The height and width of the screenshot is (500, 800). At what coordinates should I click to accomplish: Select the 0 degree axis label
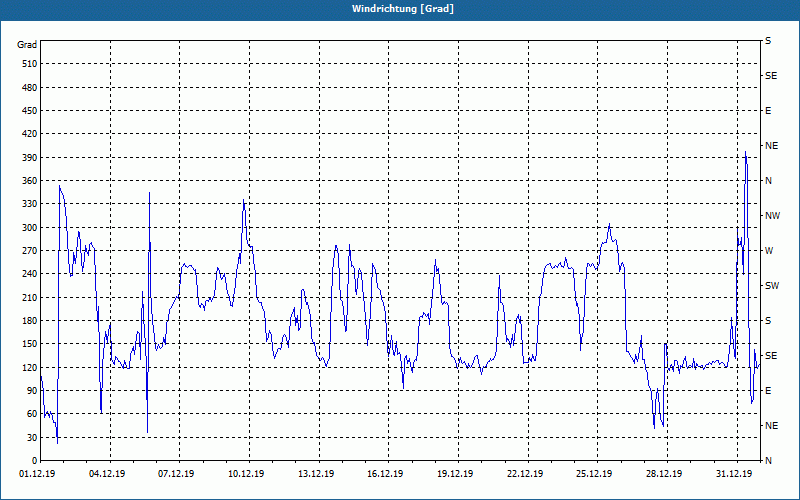click(34, 461)
